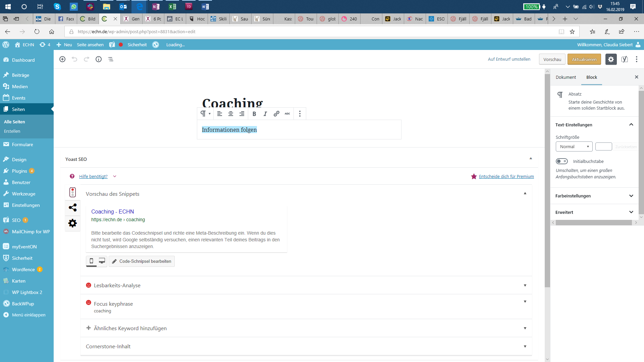Open editor settings gear icon
Screen dimensions: 644x362
click(611, 59)
